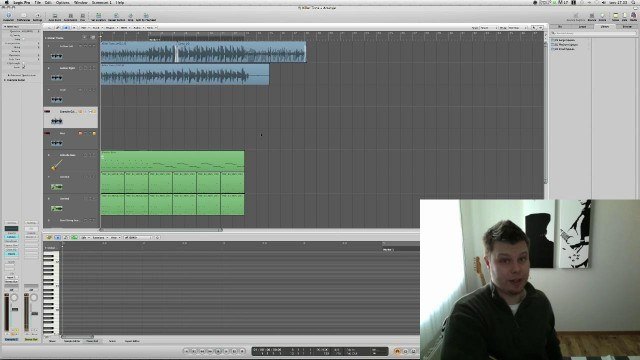
Task: Open the Track dropdown in Arrange area
Action: (x=97, y=28)
